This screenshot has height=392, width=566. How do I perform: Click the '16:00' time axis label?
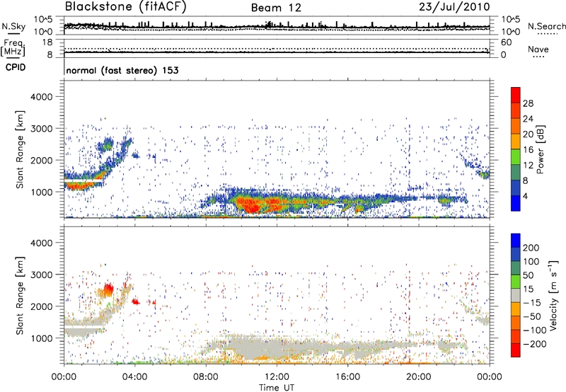[348, 376]
